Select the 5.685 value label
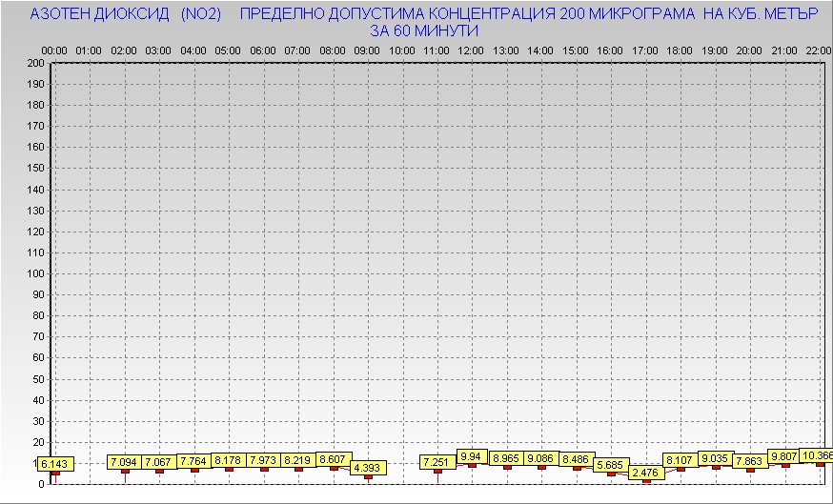Image resolution: width=833 pixels, height=504 pixels. click(x=611, y=465)
